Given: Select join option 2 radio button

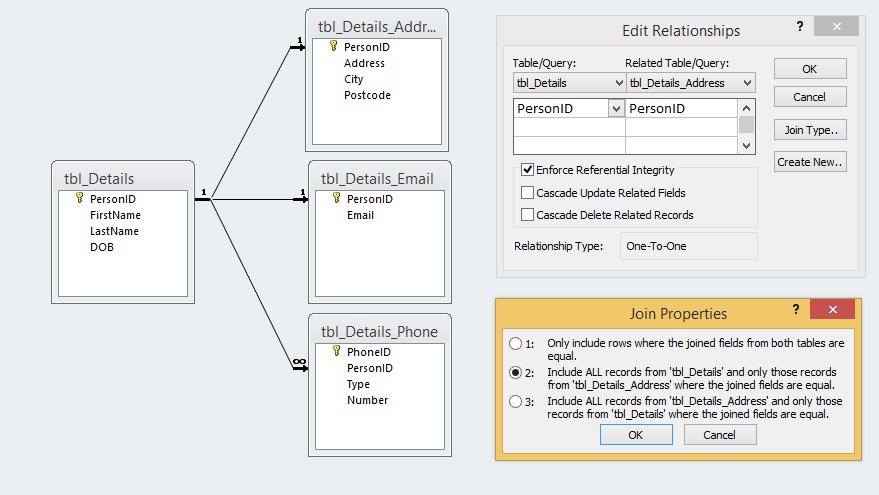Looking at the screenshot, I should click(515, 372).
